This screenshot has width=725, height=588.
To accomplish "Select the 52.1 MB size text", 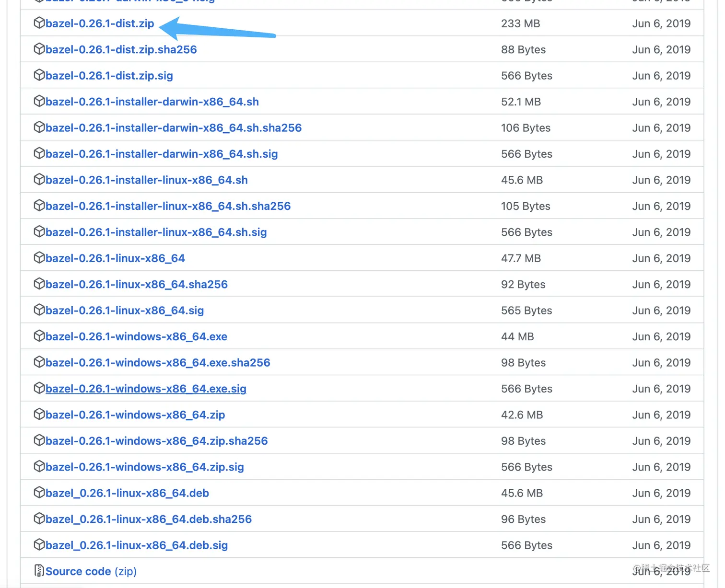I will 521,102.
